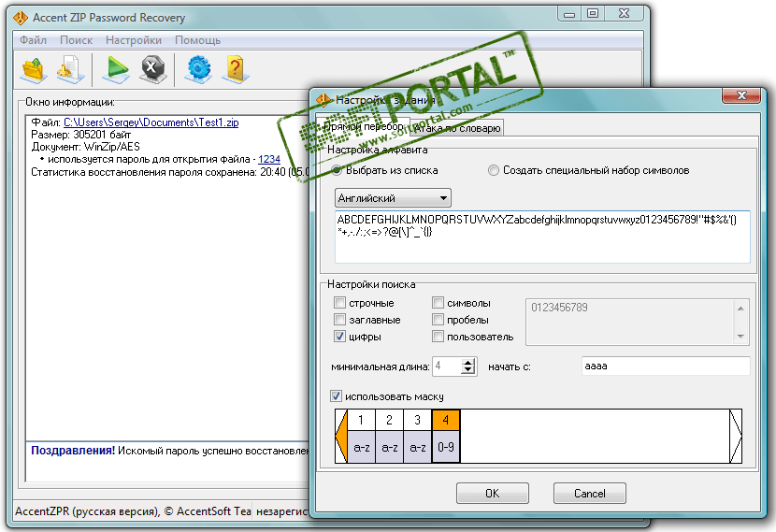Enable строчные checkbox

click(x=339, y=302)
